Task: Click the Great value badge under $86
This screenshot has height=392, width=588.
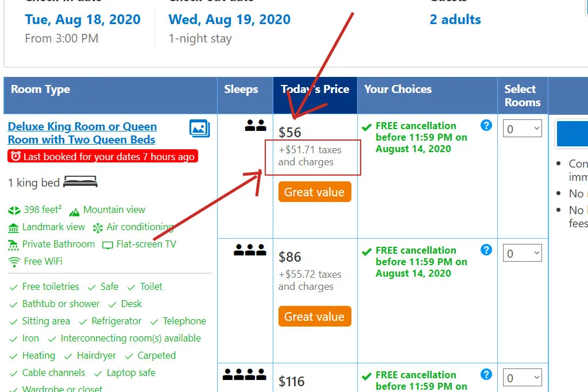Action: tap(314, 317)
